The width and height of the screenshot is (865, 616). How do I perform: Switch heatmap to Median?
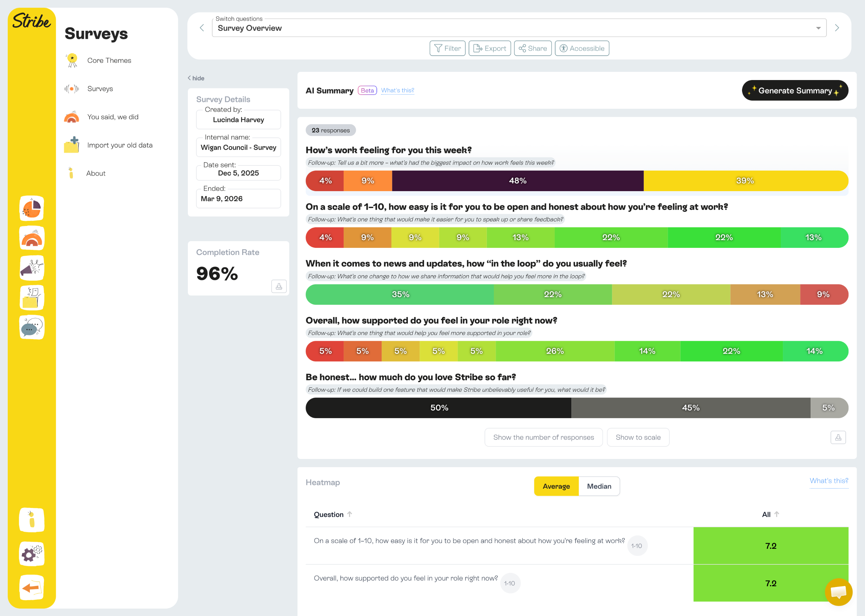coord(599,486)
